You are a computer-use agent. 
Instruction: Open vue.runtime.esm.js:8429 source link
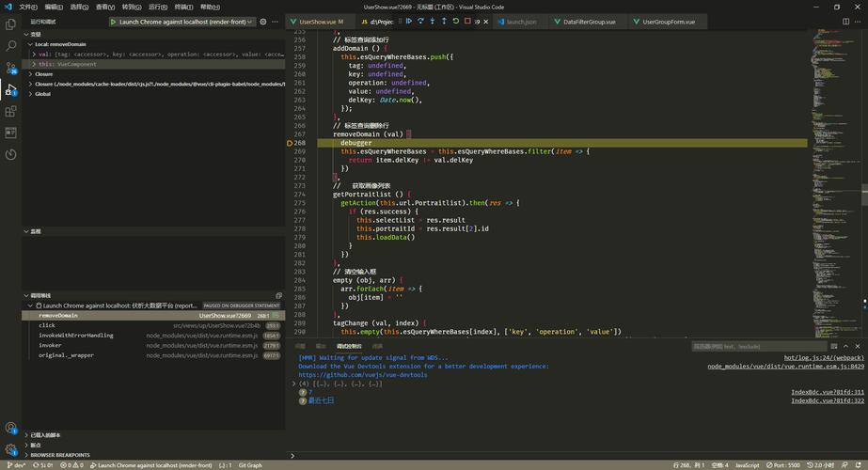(785, 366)
